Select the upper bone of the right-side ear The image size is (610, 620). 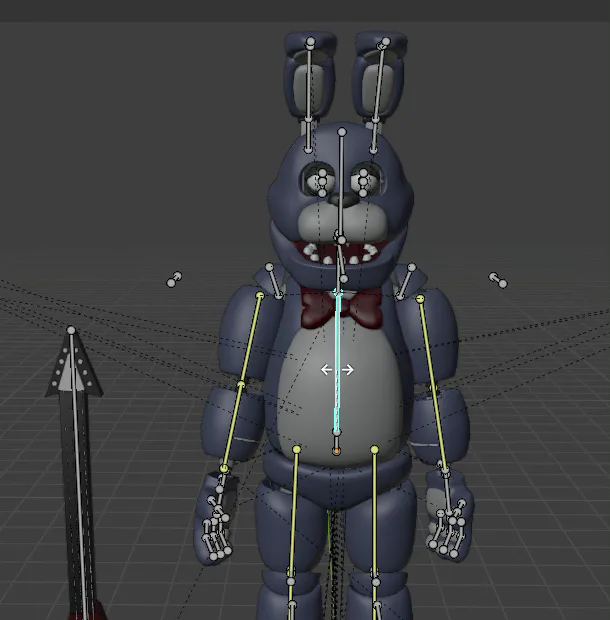380,80
